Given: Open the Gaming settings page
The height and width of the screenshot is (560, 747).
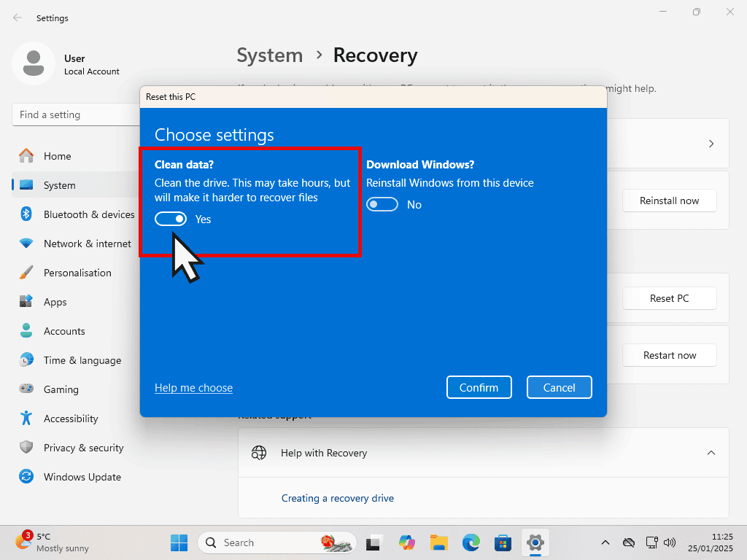Looking at the screenshot, I should coord(61,389).
